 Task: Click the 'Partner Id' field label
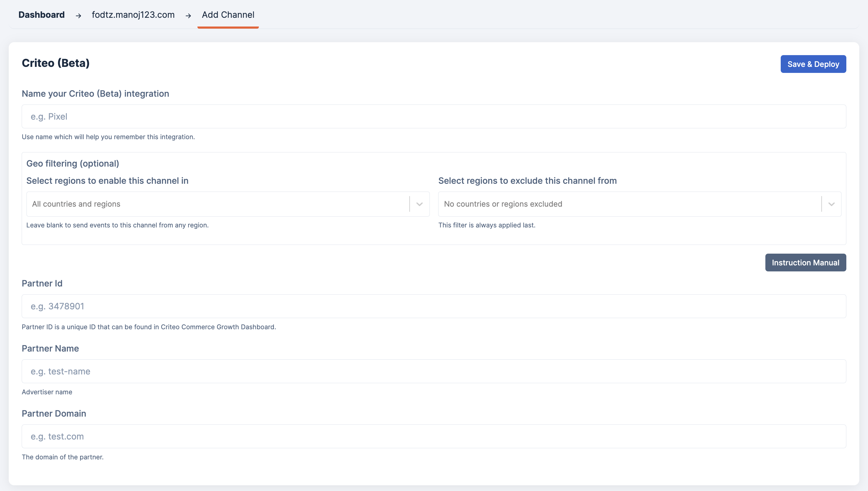42,283
